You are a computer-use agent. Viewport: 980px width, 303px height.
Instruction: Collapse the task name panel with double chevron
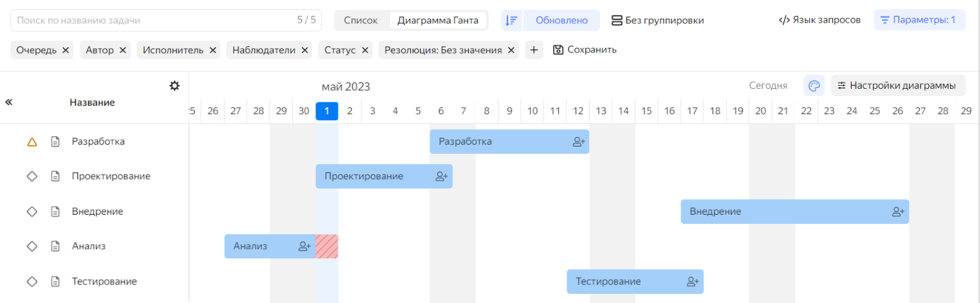click(9, 102)
